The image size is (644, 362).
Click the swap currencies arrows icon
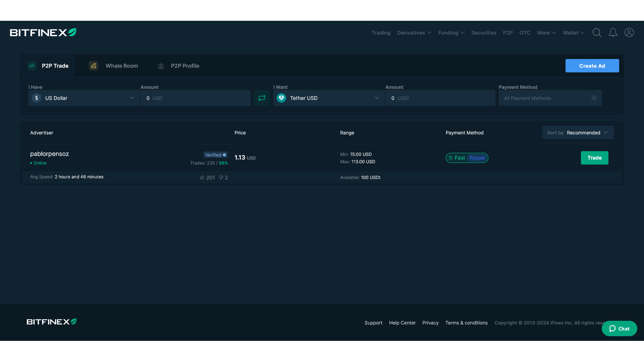click(262, 98)
